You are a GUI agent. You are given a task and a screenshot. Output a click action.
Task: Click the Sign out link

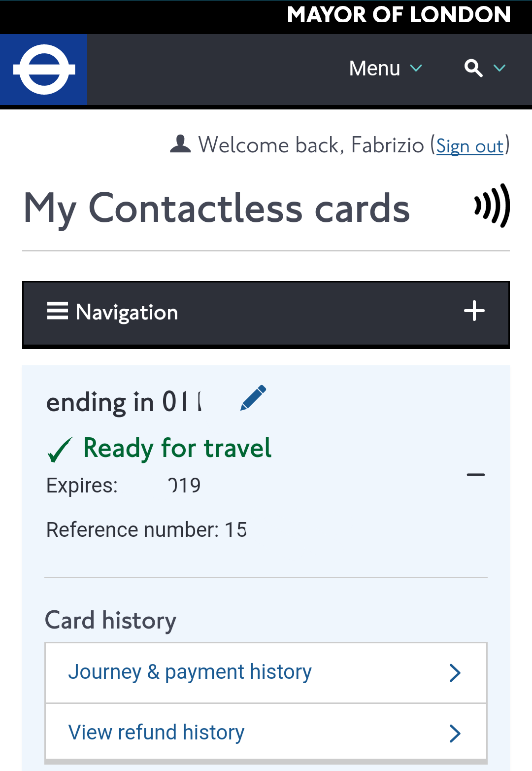tap(469, 146)
